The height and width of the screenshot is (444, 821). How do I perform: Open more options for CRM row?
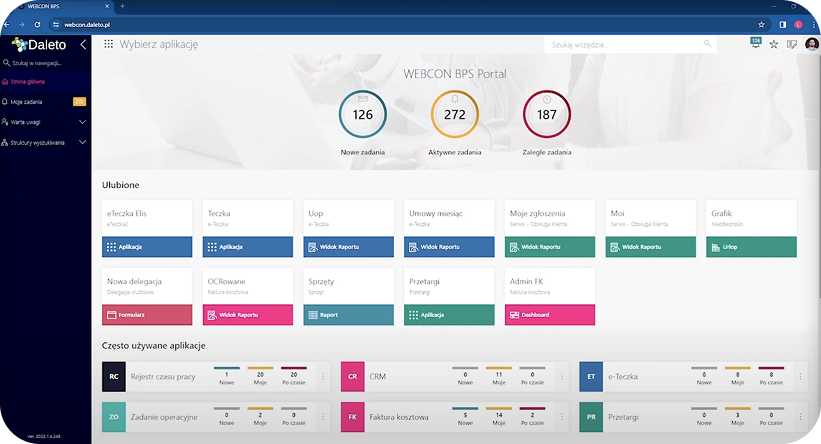point(562,376)
